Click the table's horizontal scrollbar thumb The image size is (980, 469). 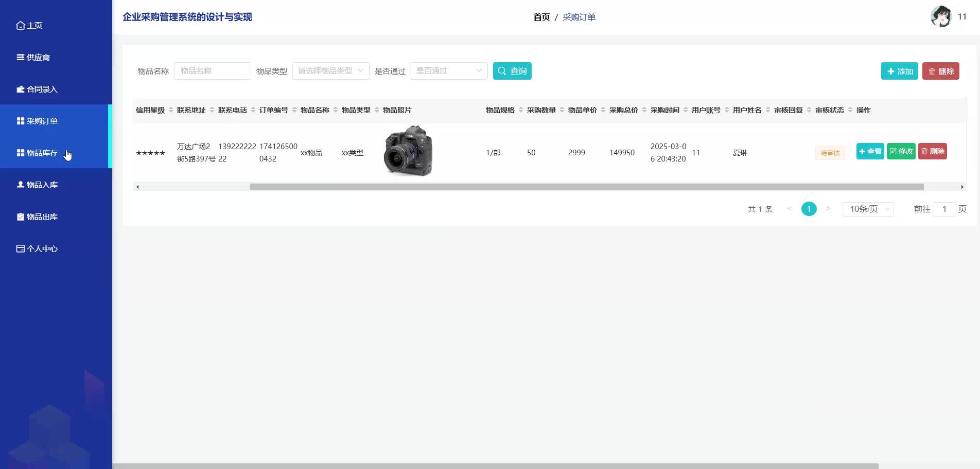pos(587,187)
